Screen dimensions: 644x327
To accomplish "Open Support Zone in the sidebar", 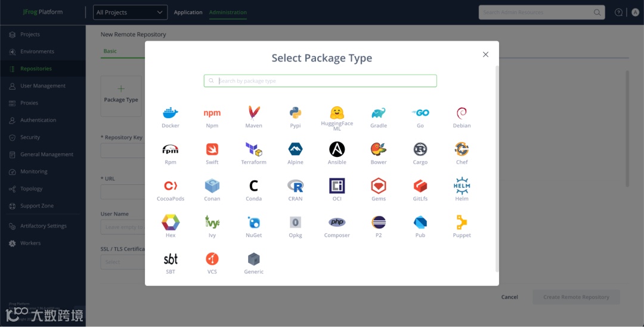I will click(x=43, y=206).
